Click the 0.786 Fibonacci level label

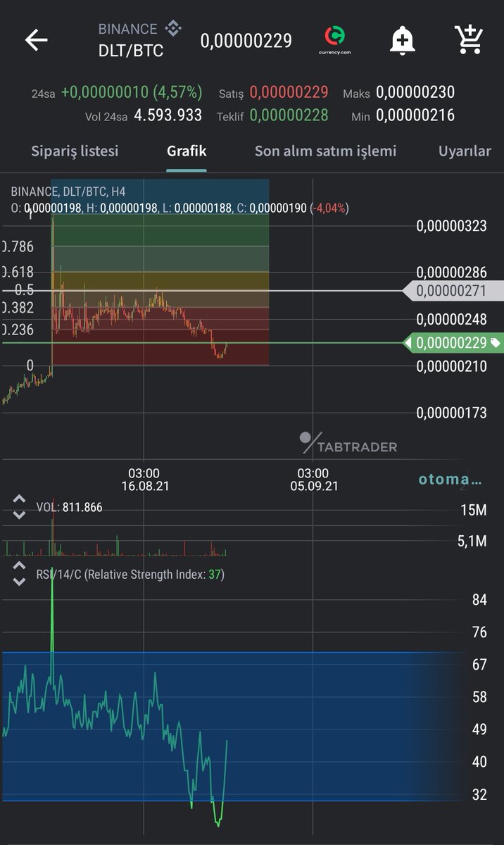click(x=18, y=246)
